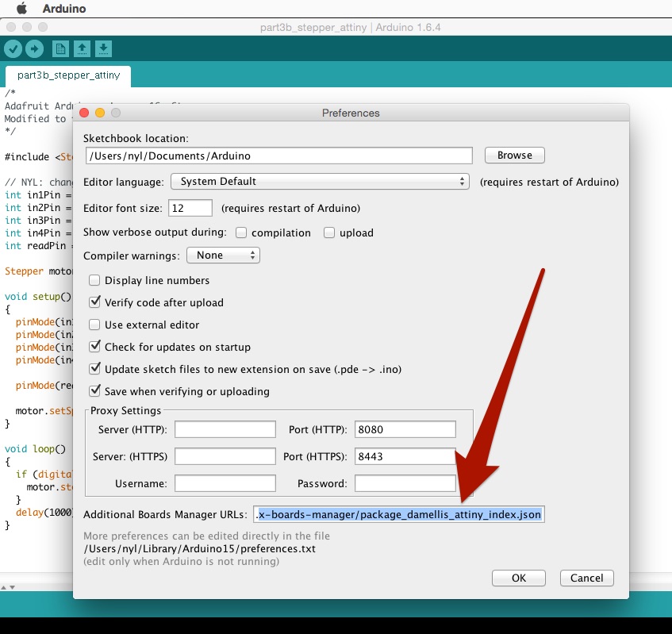
Task: Click the Sketchbook location field
Action: (x=279, y=156)
